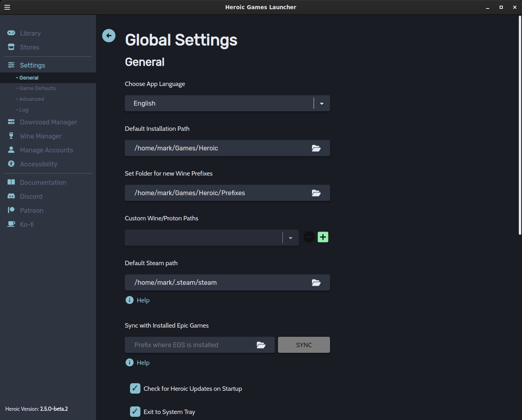Click the vertical scrollbar on right

point(520,125)
